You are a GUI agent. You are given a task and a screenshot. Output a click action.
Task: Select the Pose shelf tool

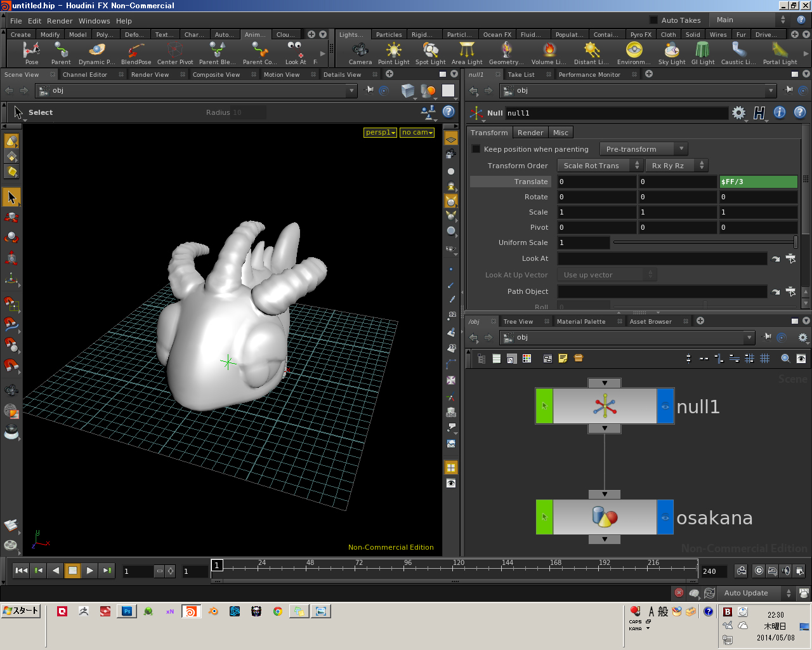(32, 53)
